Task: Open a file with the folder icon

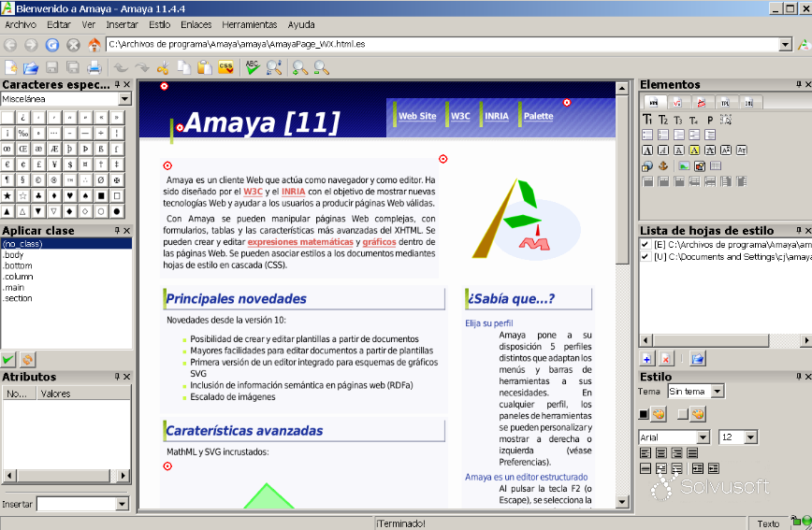Action: 31,67
